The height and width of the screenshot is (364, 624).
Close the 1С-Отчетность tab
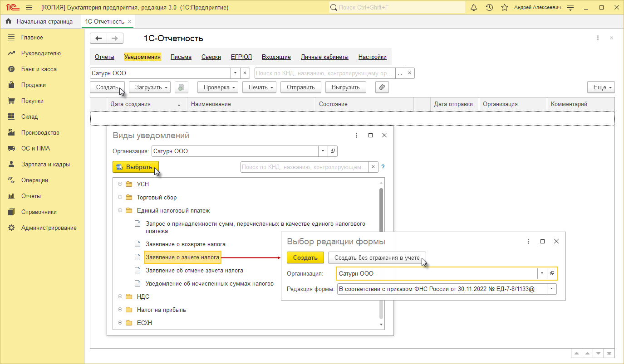point(129,21)
